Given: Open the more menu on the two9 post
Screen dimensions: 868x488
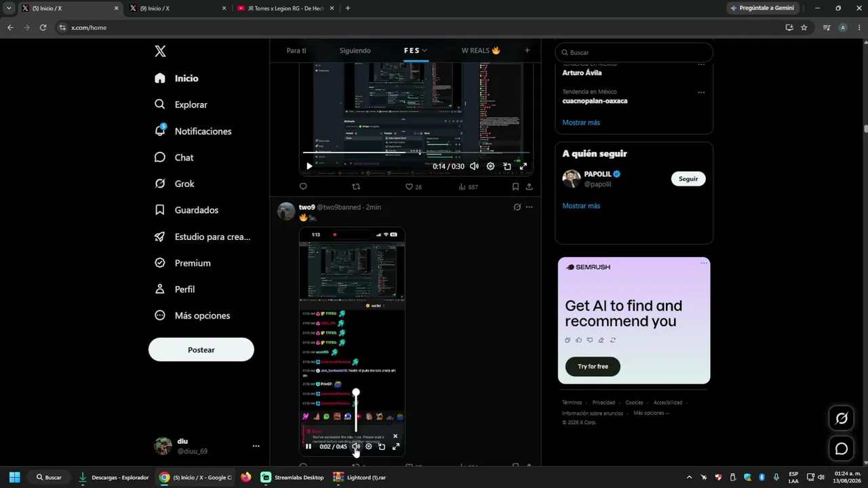Looking at the screenshot, I should [x=529, y=207].
